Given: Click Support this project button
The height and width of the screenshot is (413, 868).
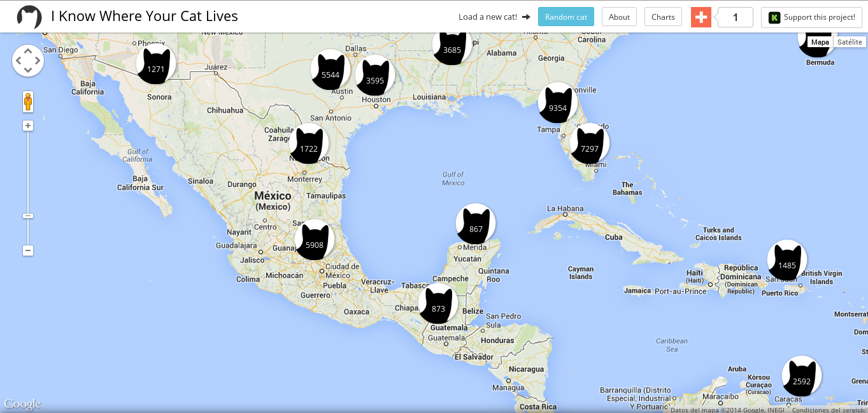Looking at the screenshot, I should [812, 17].
